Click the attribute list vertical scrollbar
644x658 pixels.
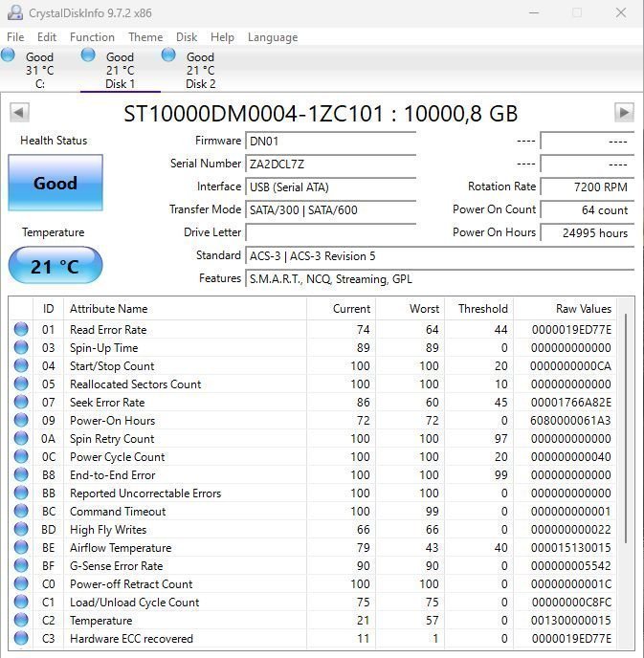(x=627, y=430)
